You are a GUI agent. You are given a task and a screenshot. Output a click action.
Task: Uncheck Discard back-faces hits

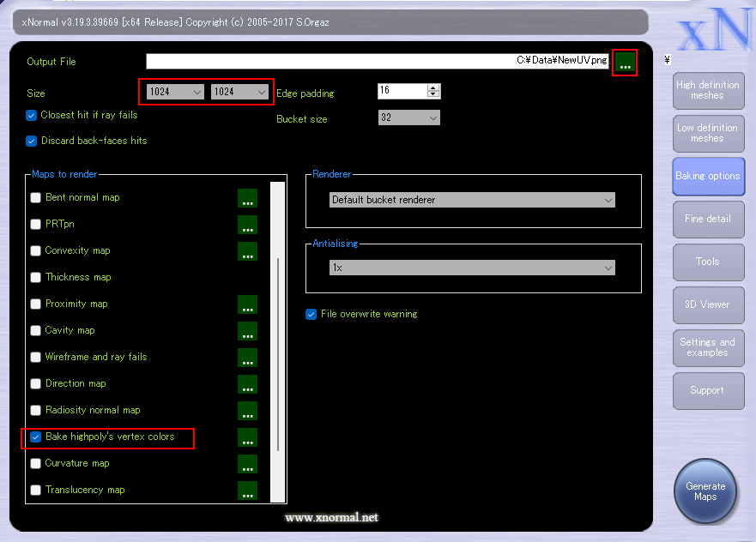[33, 141]
